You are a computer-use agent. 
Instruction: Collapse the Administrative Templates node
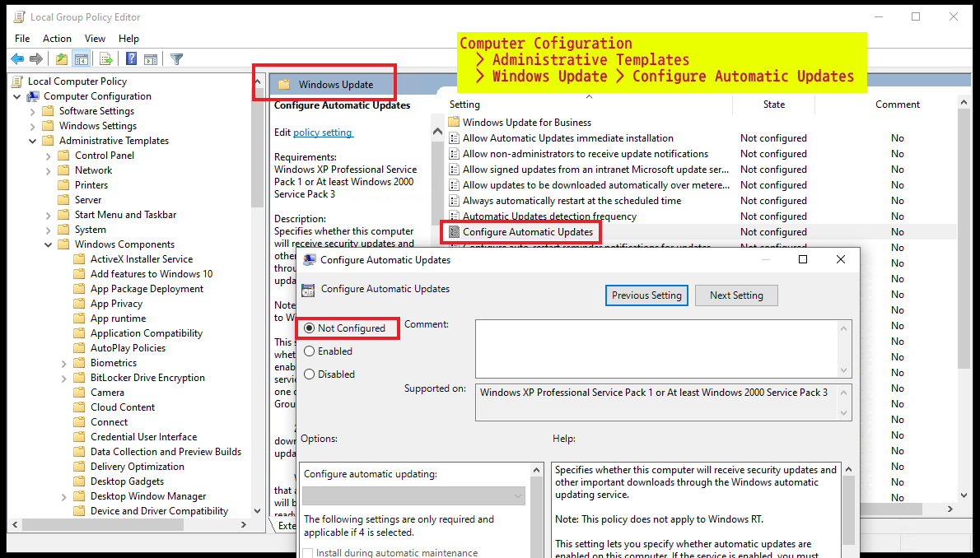(32, 142)
